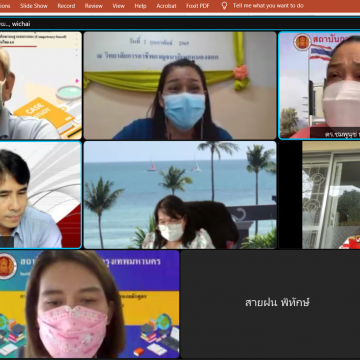Image resolution: width=360 pixels, height=360 pixels.
Task: Select the video tile with beach palm background
Action: click(x=180, y=195)
